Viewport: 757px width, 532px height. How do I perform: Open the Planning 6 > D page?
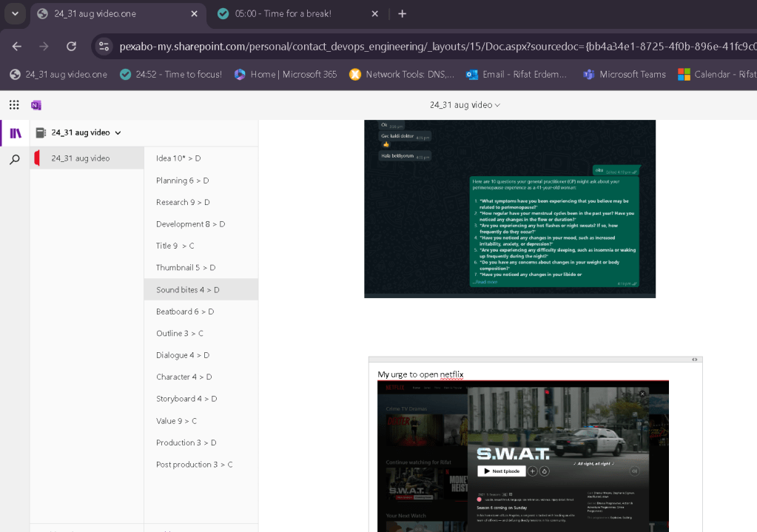[201, 180]
